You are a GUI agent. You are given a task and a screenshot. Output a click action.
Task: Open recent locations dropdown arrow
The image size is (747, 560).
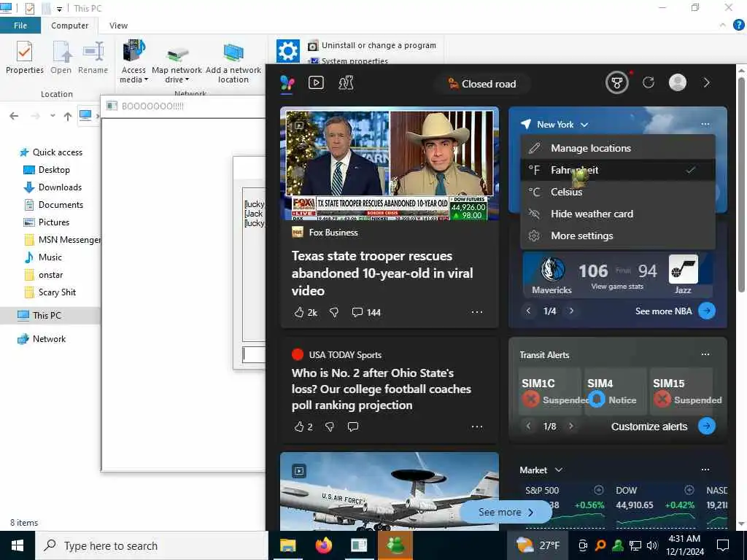click(53, 116)
